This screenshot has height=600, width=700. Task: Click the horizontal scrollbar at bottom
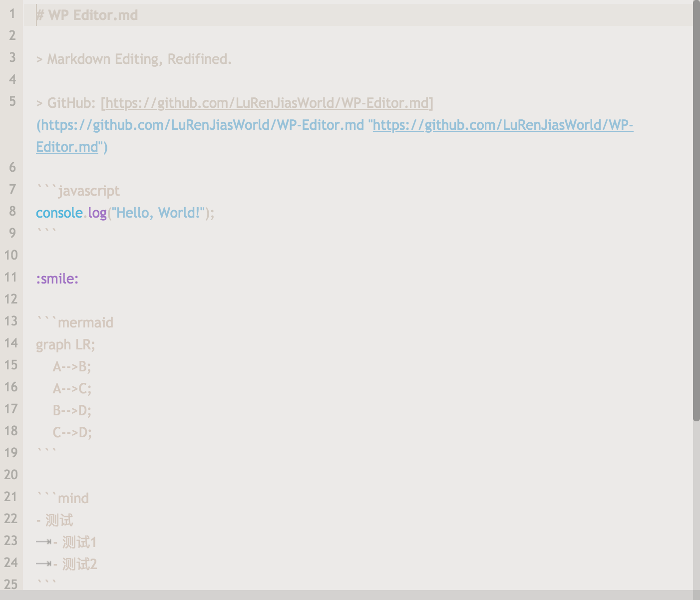[347, 596]
